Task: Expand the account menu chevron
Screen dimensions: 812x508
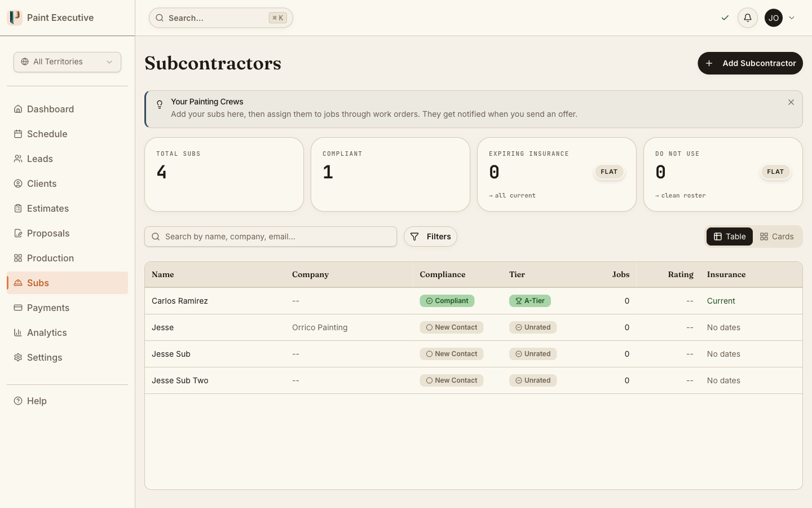Action: click(x=792, y=18)
